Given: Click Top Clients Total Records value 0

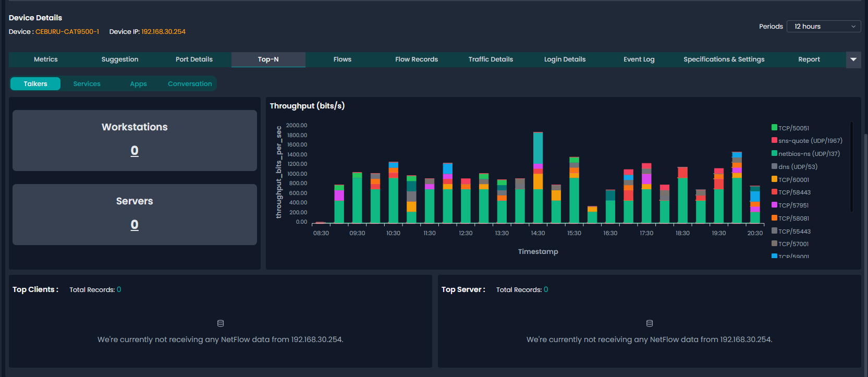Looking at the screenshot, I should tap(119, 289).
